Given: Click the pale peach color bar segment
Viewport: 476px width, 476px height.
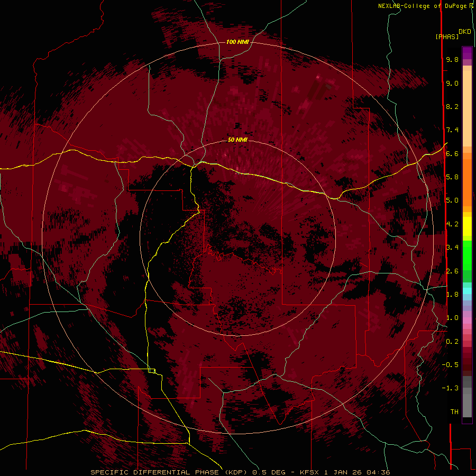Looking at the screenshot, I should click(x=467, y=109).
